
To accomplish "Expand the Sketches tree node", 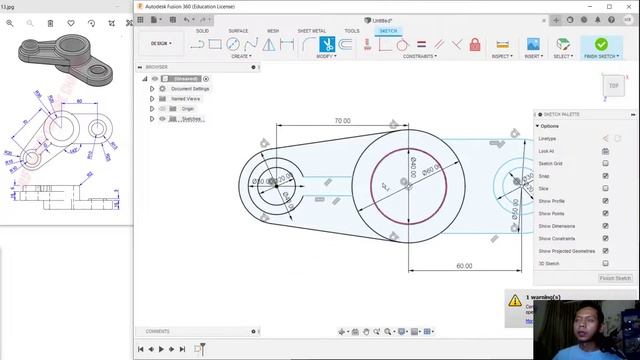I will point(152,119).
